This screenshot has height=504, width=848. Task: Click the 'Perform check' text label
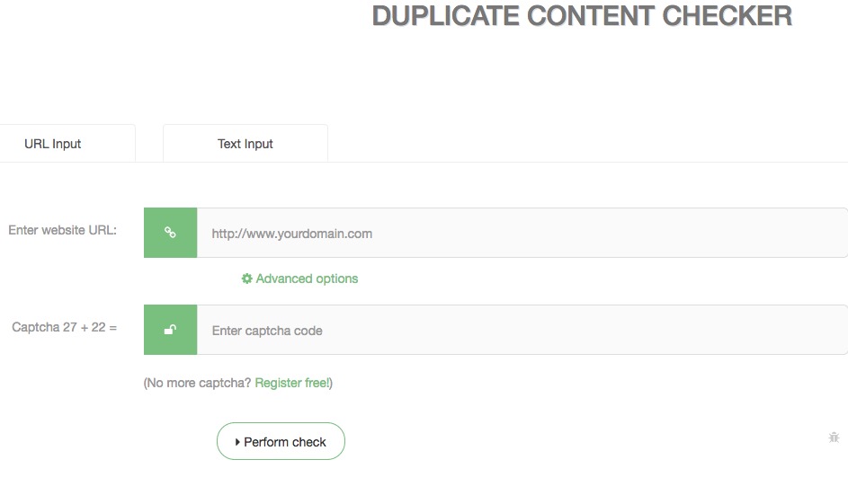point(285,442)
